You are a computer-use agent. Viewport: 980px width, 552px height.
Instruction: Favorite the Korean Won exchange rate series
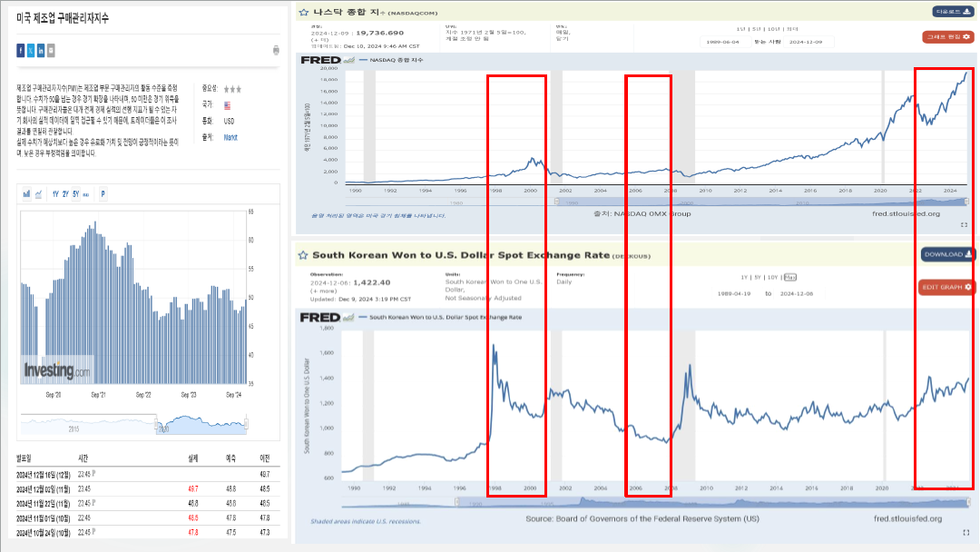[x=303, y=255]
